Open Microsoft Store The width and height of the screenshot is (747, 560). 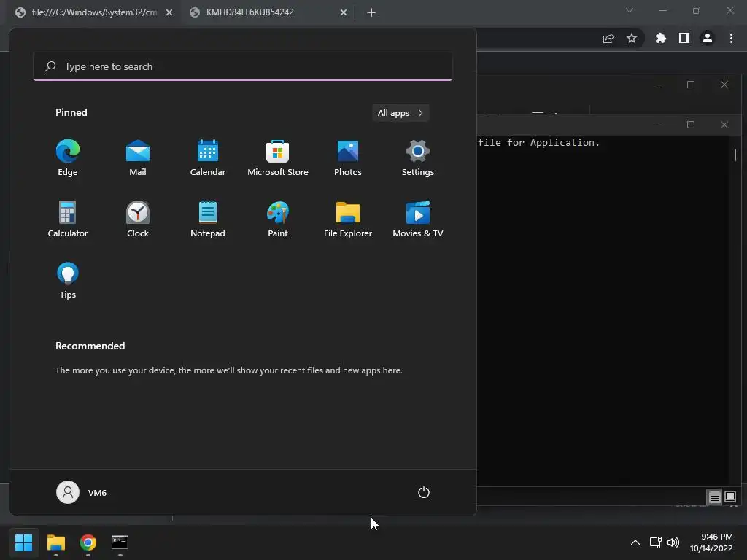278,158
